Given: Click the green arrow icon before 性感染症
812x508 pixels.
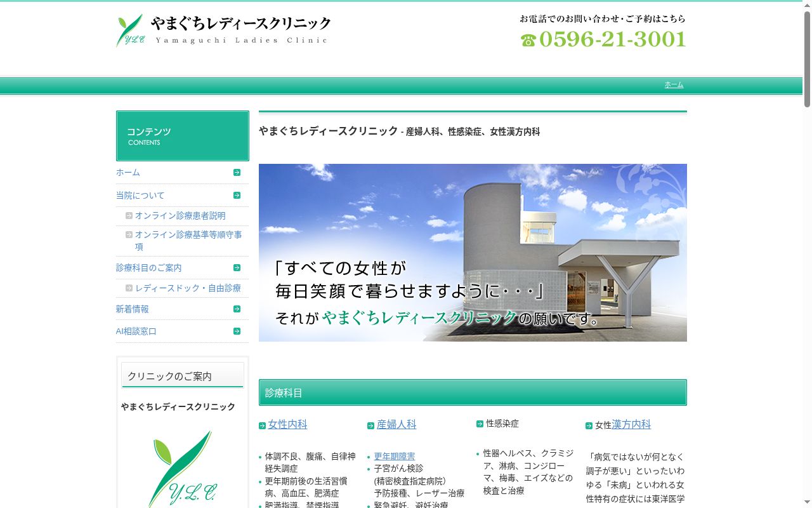Looking at the screenshot, I should [x=480, y=424].
